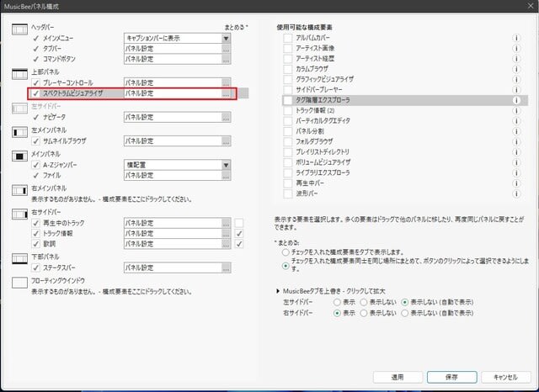Open パネル設定 for 再生中のトラック
This screenshot has width=539, height=392.
click(226, 223)
